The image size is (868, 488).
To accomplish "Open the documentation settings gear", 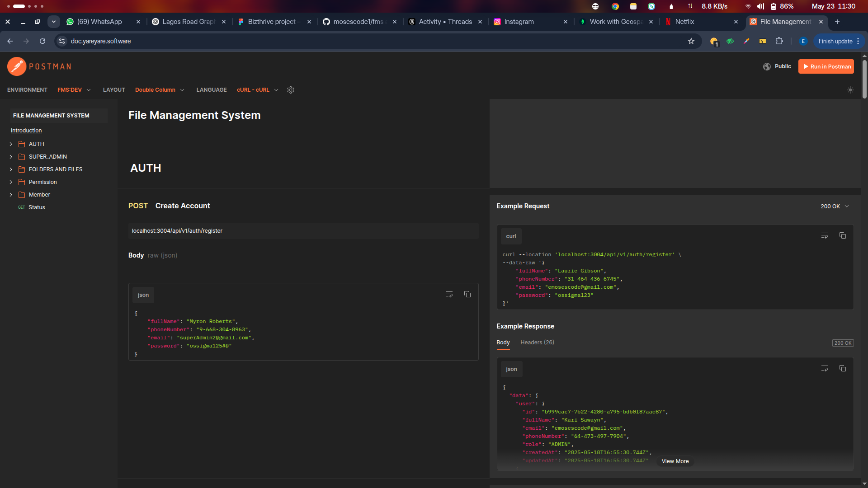I will (x=291, y=90).
